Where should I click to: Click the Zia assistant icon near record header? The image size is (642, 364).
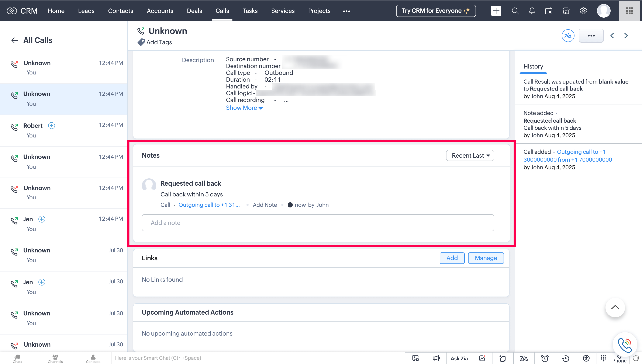pyautogui.click(x=568, y=36)
